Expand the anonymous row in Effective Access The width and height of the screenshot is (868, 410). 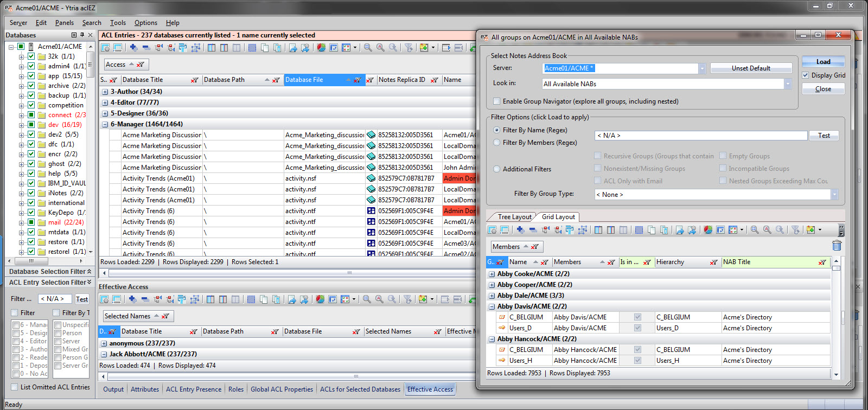click(104, 343)
